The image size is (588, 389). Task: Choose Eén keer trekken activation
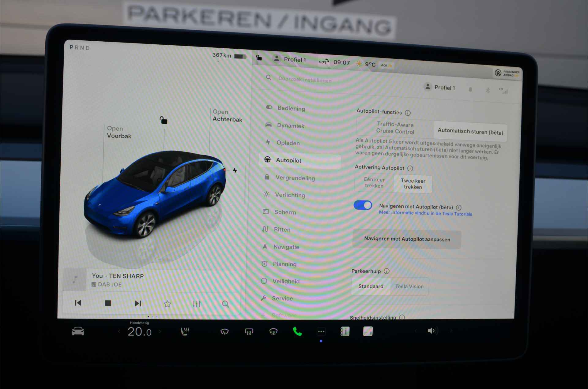374,183
